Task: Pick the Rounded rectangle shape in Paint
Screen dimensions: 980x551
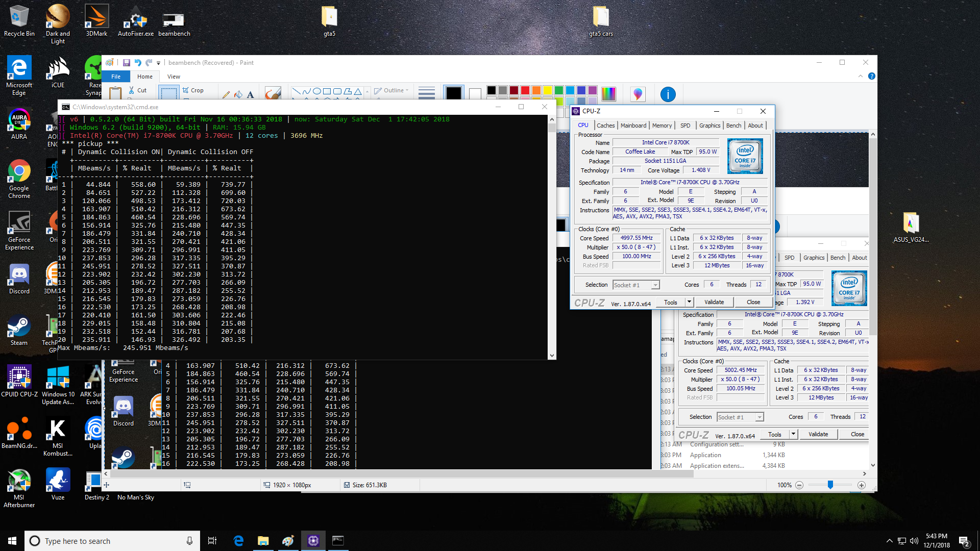Action: pos(337,91)
